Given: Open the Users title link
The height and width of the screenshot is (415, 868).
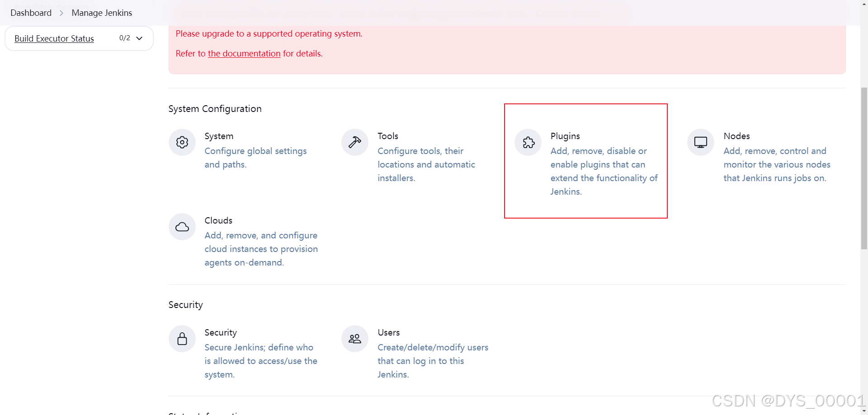Looking at the screenshot, I should 389,332.
